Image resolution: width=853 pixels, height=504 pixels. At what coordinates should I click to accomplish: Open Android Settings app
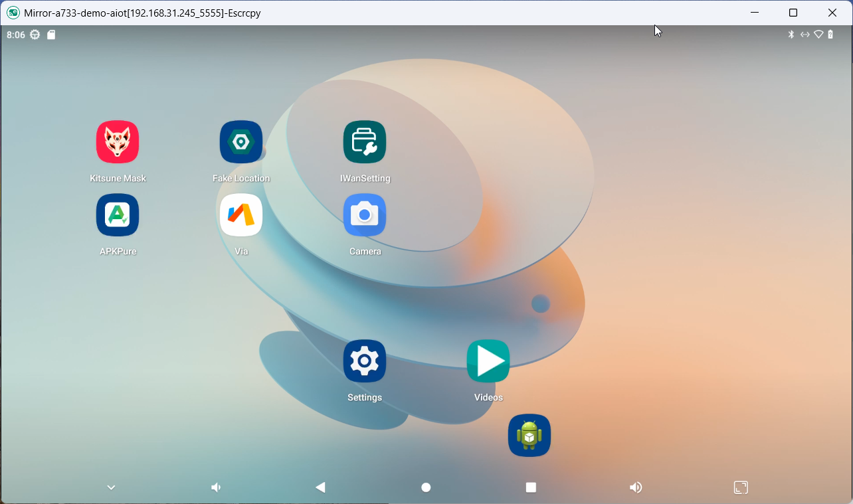tap(365, 361)
